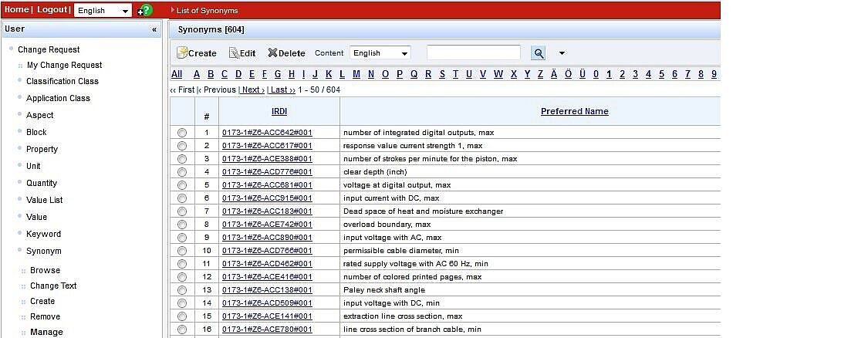Screen dimensions: 868x338
Task: Click the Delete X icon
Action: 272,53
